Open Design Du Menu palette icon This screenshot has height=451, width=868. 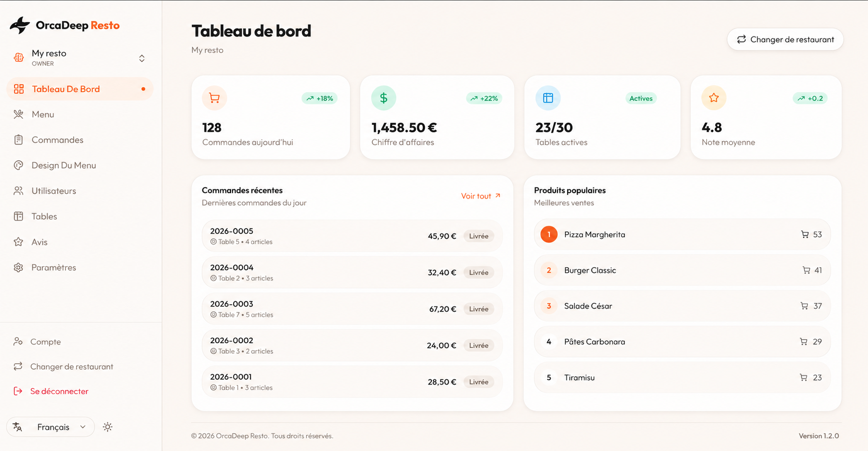18,165
